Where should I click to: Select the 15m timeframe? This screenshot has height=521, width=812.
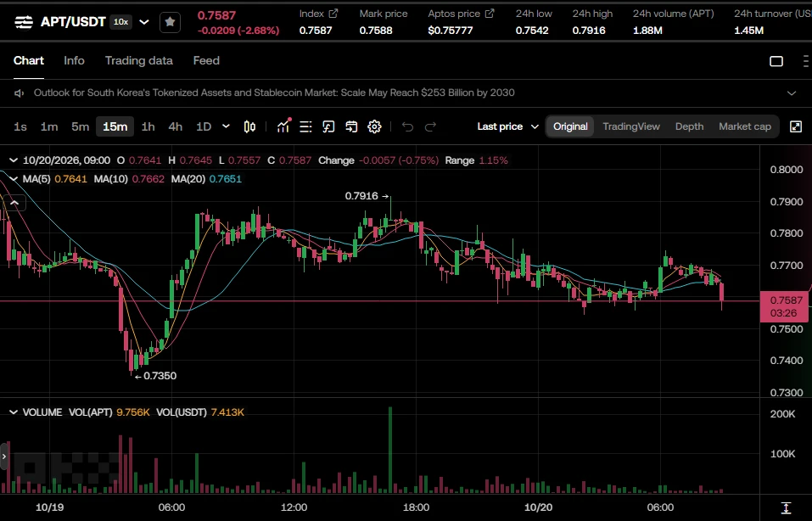(115, 126)
